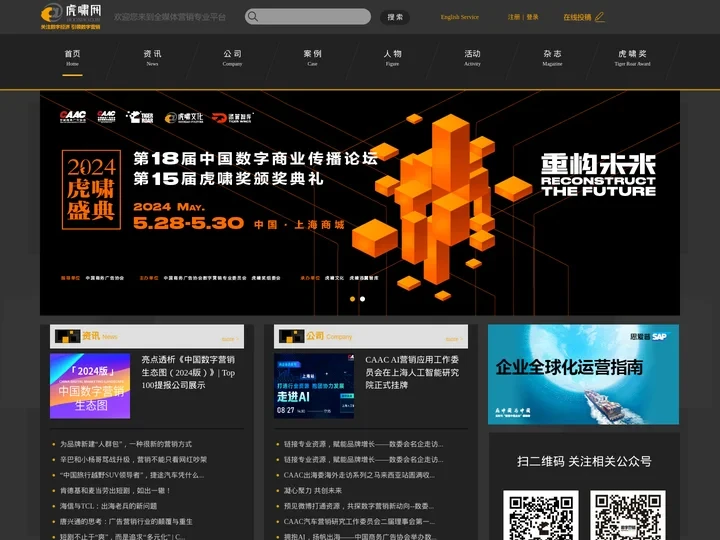Select the second carousel dot indicator
Screen dimensions: 720x540
point(362,299)
